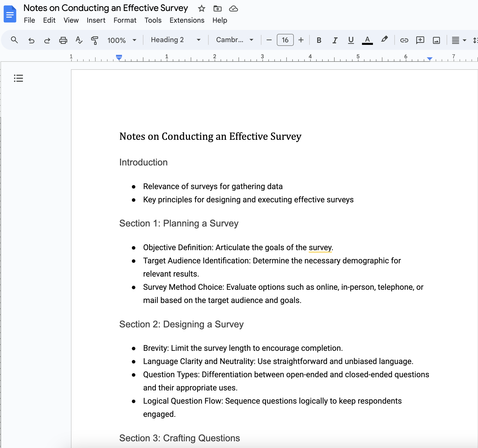
Task: Decrease the font size
Action: point(269,40)
